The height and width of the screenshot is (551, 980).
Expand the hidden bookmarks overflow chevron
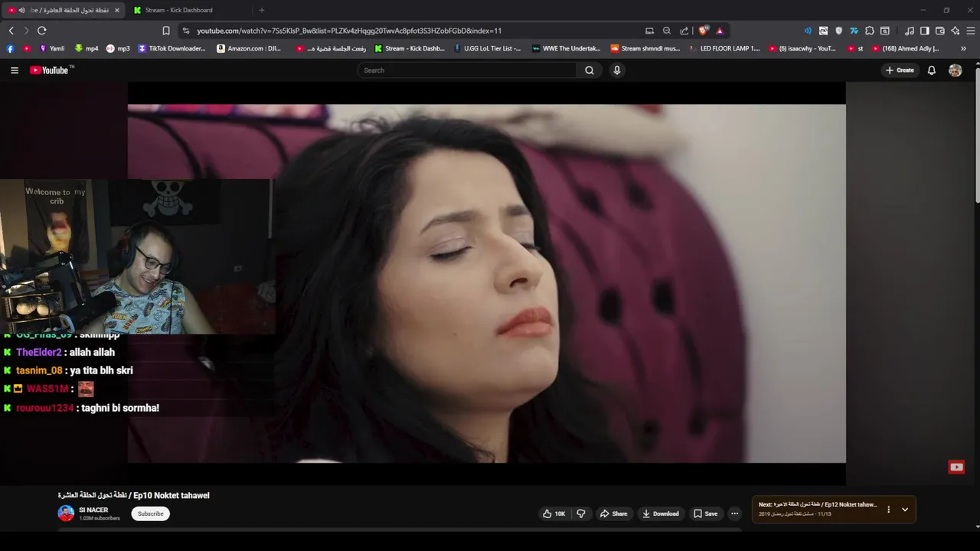(x=963, y=48)
